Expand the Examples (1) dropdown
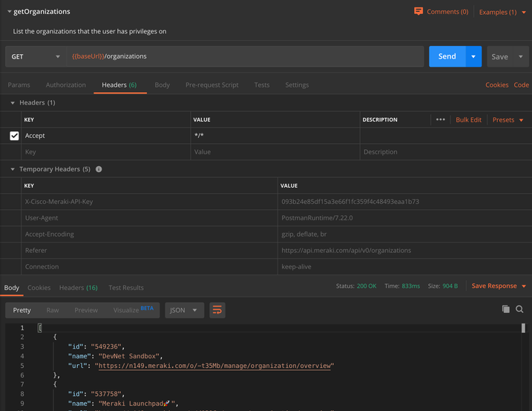532x411 pixels. tap(502, 12)
